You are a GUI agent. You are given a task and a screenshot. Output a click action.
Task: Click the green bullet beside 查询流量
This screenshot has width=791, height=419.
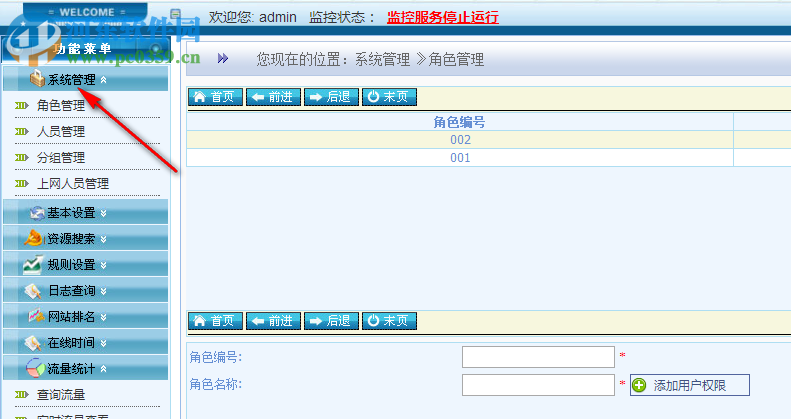pyautogui.click(x=21, y=394)
